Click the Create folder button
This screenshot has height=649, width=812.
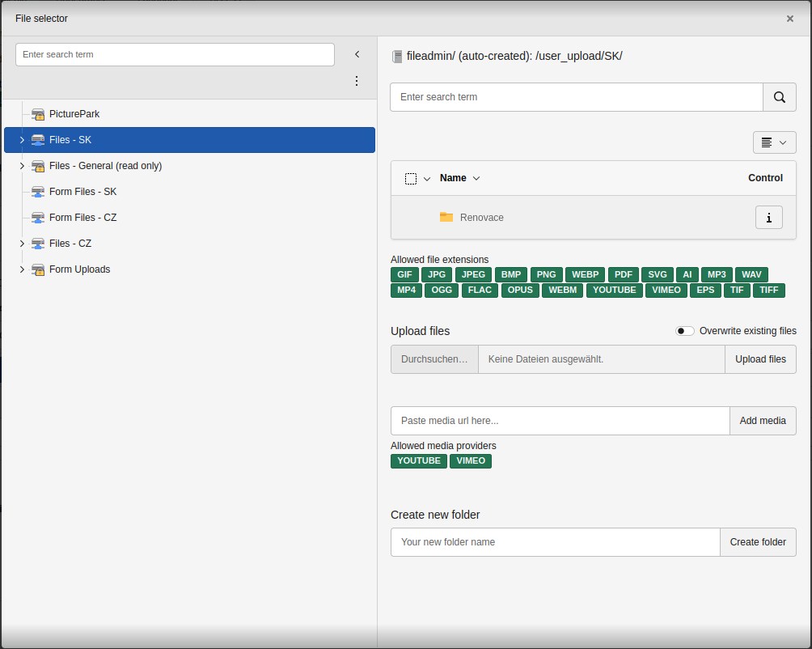[x=758, y=542]
